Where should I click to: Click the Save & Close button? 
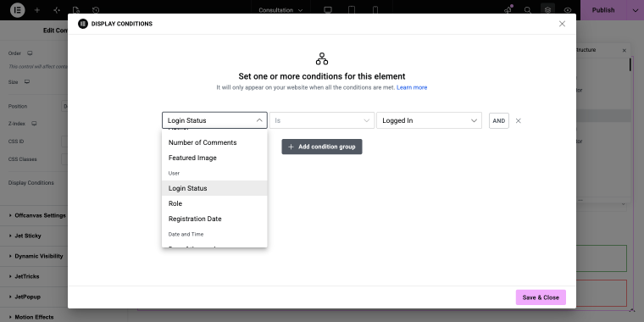pyautogui.click(x=541, y=297)
